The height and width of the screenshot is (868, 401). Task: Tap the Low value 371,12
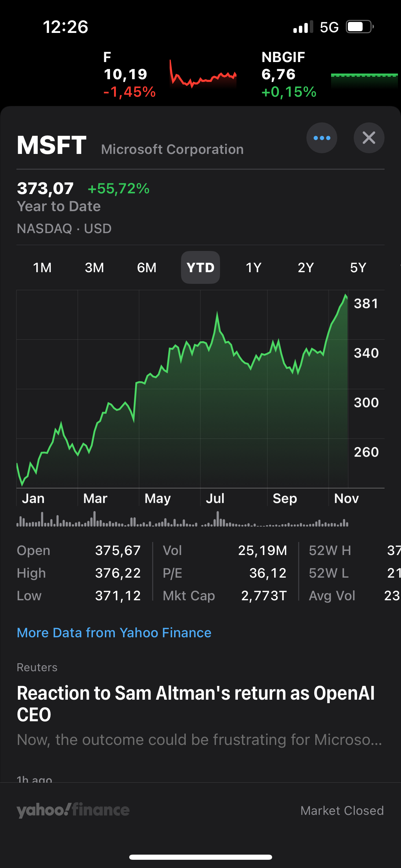(118, 596)
